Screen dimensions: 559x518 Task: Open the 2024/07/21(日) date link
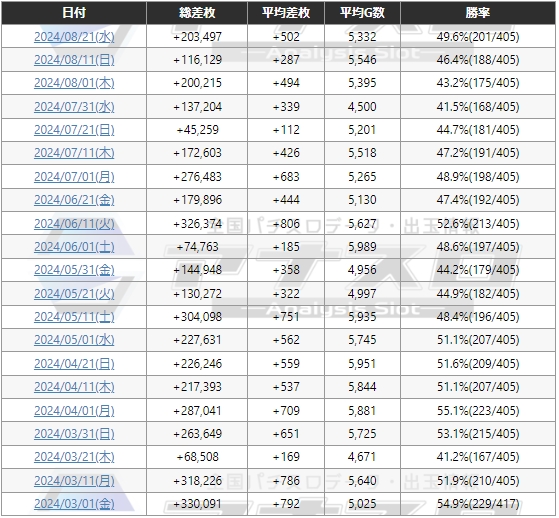pyautogui.click(x=74, y=130)
